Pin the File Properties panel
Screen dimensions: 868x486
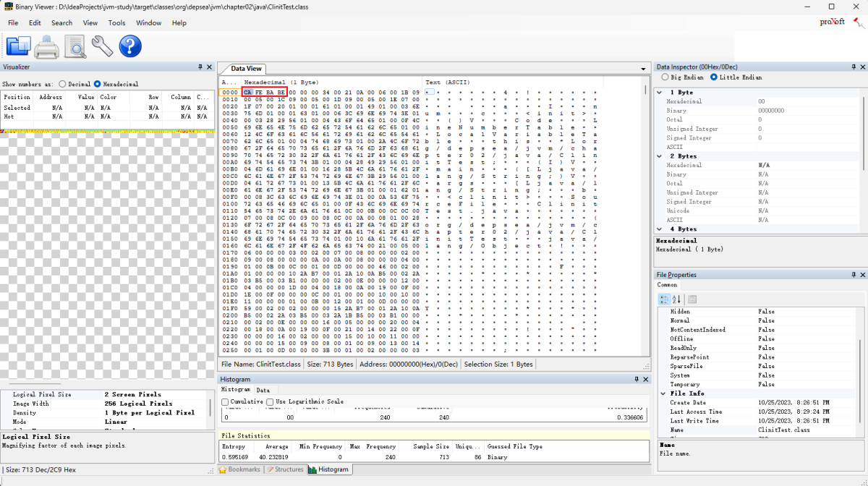coord(853,275)
